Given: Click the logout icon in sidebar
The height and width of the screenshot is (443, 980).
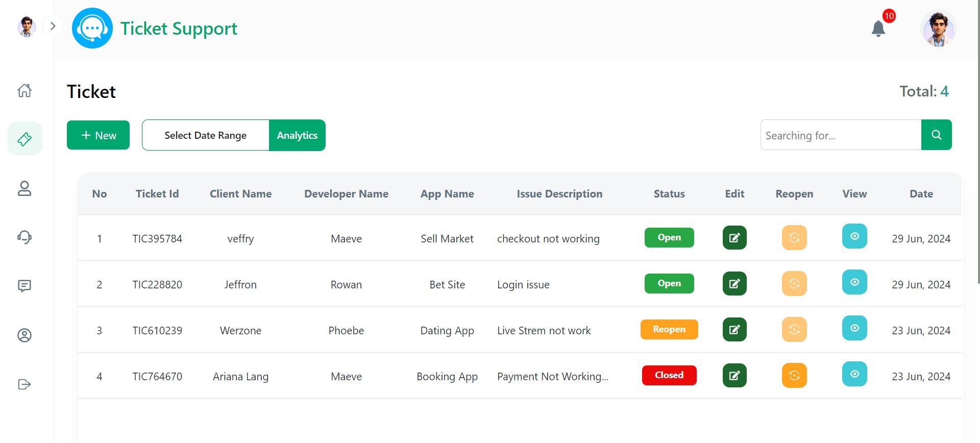Looking at the screenshot, I should tap(24, 384).
